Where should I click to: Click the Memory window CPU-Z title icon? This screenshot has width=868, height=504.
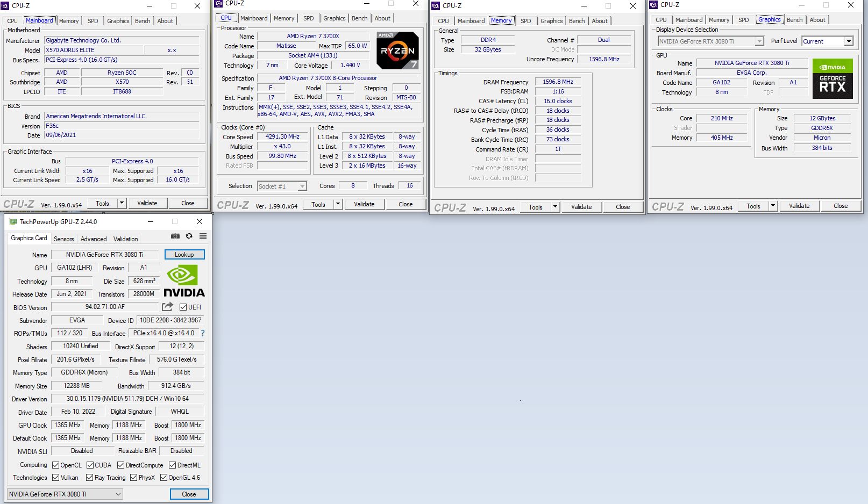436,6
